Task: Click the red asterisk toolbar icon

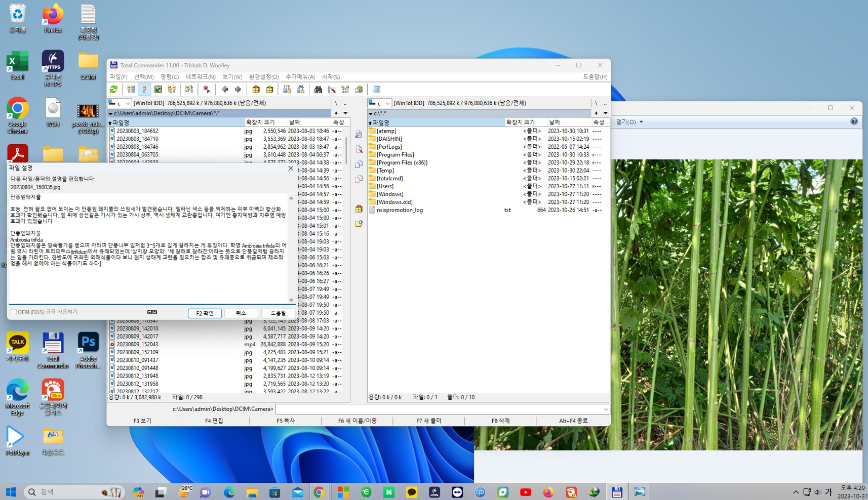Action: coord(207,90)
